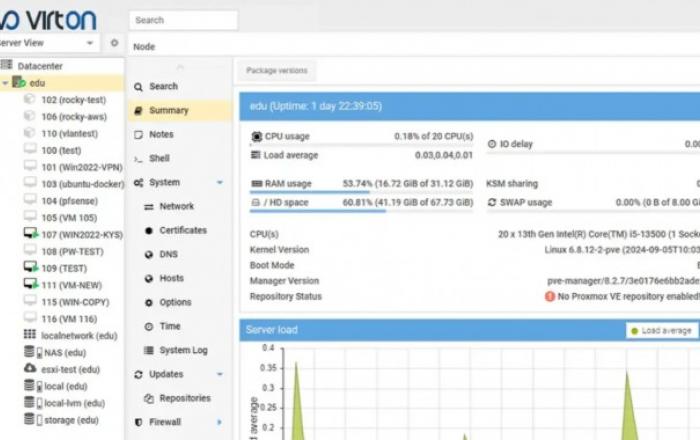The image size is (700, 440).
Task: Click the edu uptime panel header
Action: tap(470, 106)
